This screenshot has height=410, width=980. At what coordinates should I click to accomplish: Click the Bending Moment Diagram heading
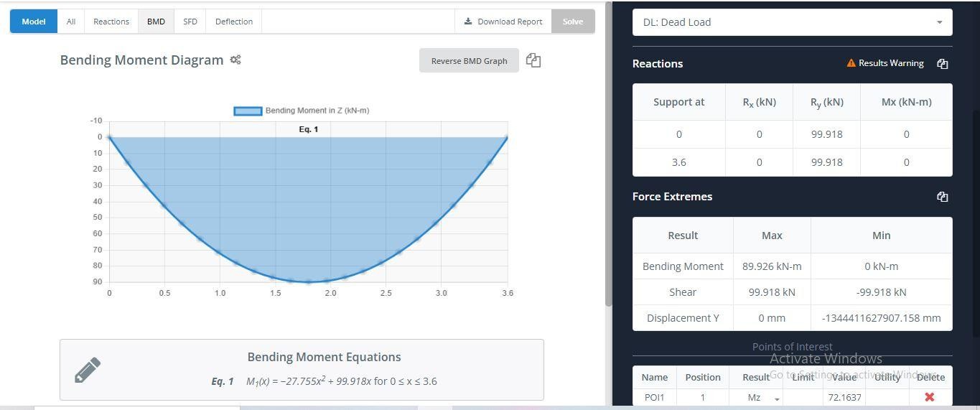[x=141, y=60]
